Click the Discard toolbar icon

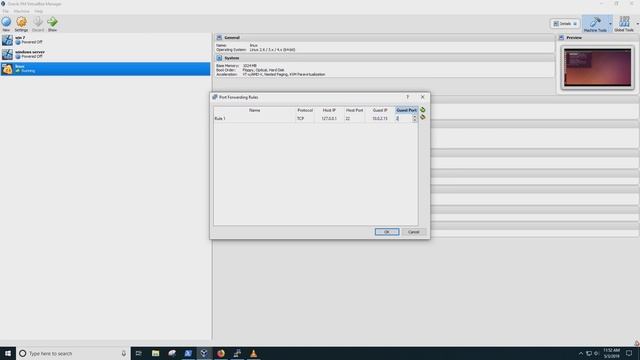[38, 24]
